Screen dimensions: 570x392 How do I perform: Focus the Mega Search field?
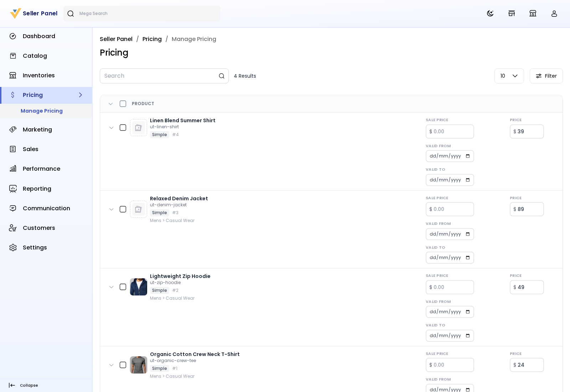(142, 14)
